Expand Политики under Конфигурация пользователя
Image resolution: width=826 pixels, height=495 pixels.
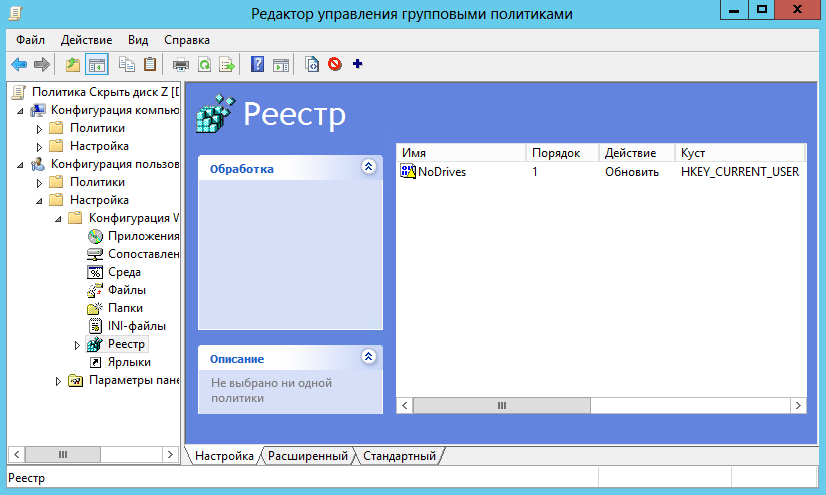[39, 183]
